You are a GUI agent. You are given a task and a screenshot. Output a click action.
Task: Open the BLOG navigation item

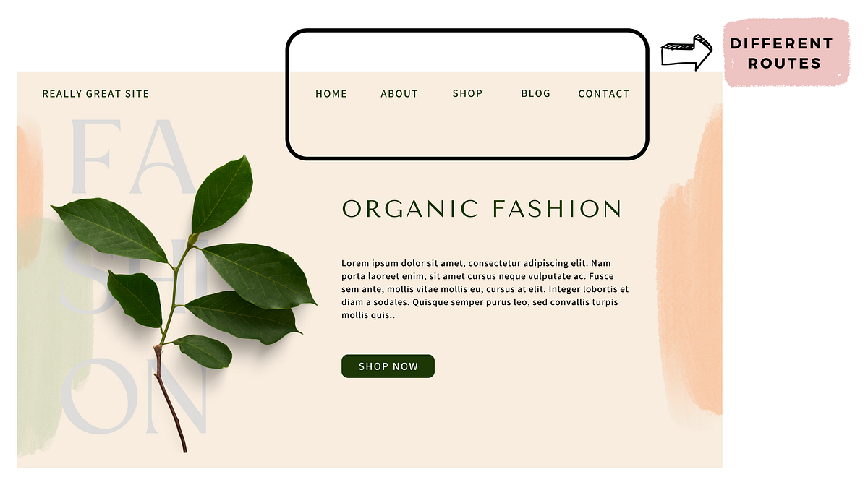click(535, 94)
